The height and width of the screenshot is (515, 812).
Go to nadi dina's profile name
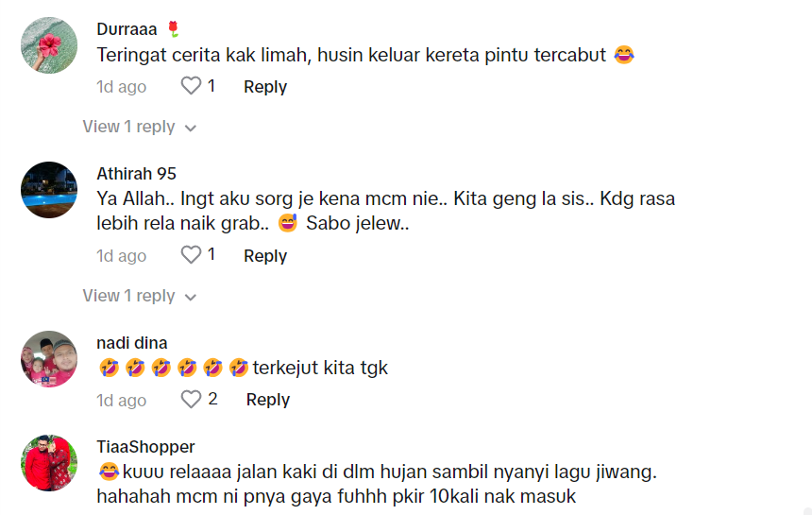[131, 343]
